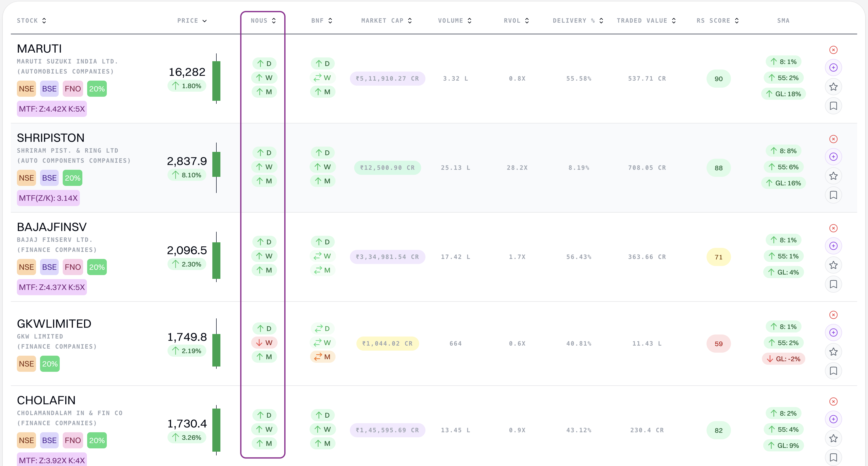Click the red close icon for BAJAJFINSV
The height and width of the screenshot is (466, 868).
click(833, 228)
